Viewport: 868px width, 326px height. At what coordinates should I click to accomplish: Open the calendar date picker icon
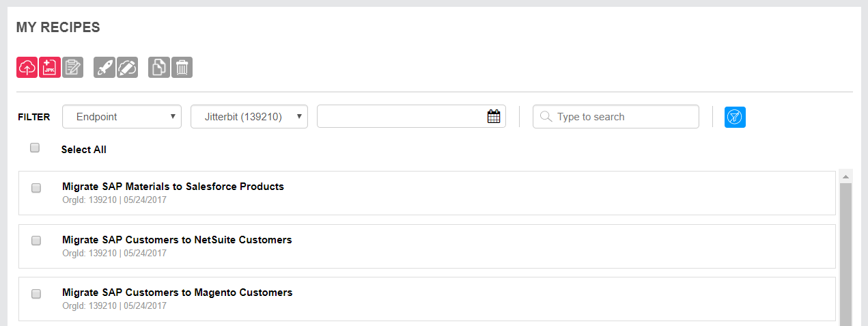click(x=494, y=117)
